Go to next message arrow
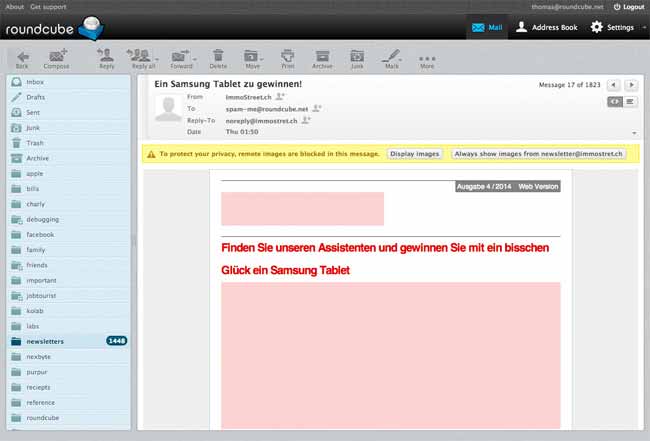Screen dimensions: 650x441 click(x=631, y=85)
